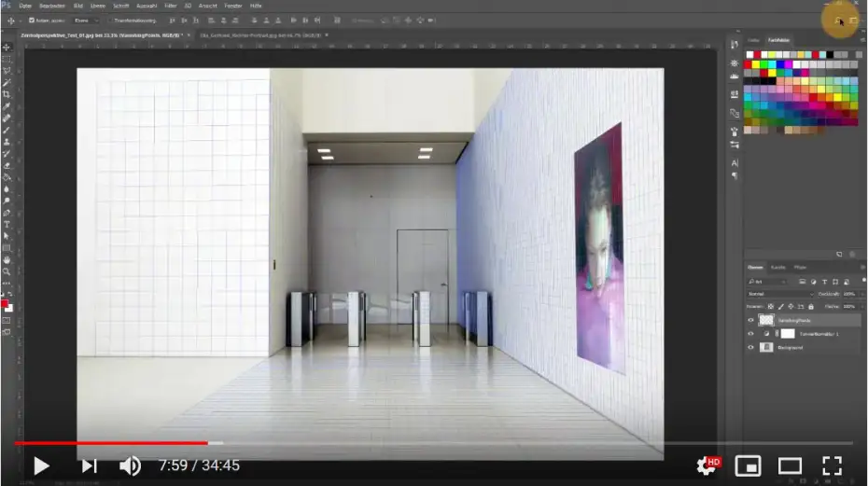The height and width of the screenshot is (486, 868).
Task: Activate the Zentralperspektive_Test_01.jpg document tab
Action: point(102,35)
